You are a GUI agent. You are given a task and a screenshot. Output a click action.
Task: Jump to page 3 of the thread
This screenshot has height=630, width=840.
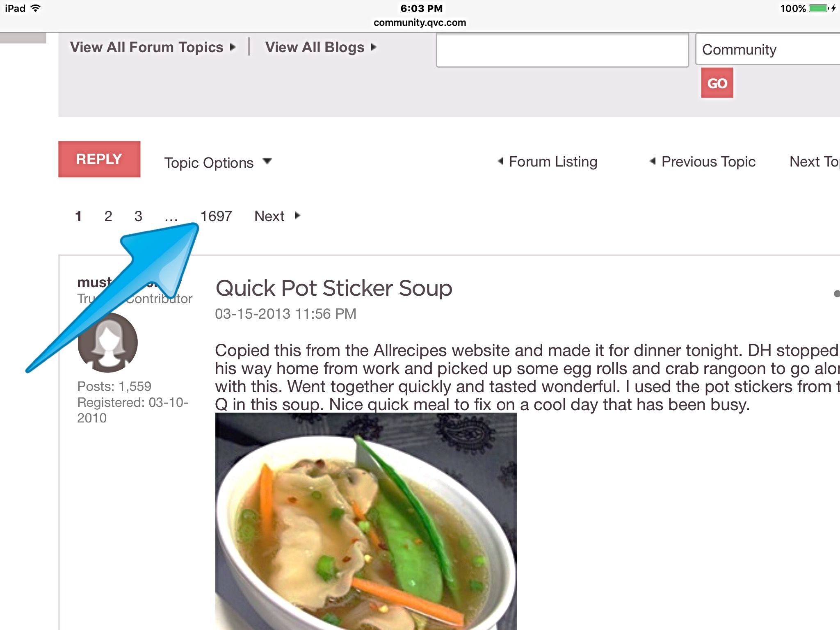click(x=138, y=216)
